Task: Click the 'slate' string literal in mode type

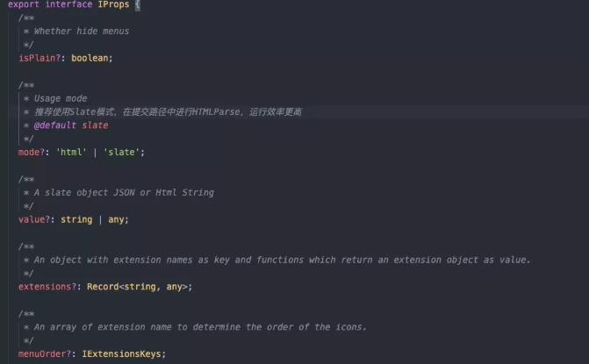Action: [x=121, y=152]
